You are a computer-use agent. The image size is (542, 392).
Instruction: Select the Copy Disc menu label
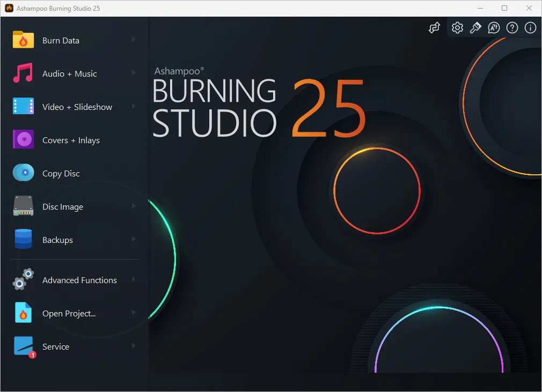click(x=61, y=173)
